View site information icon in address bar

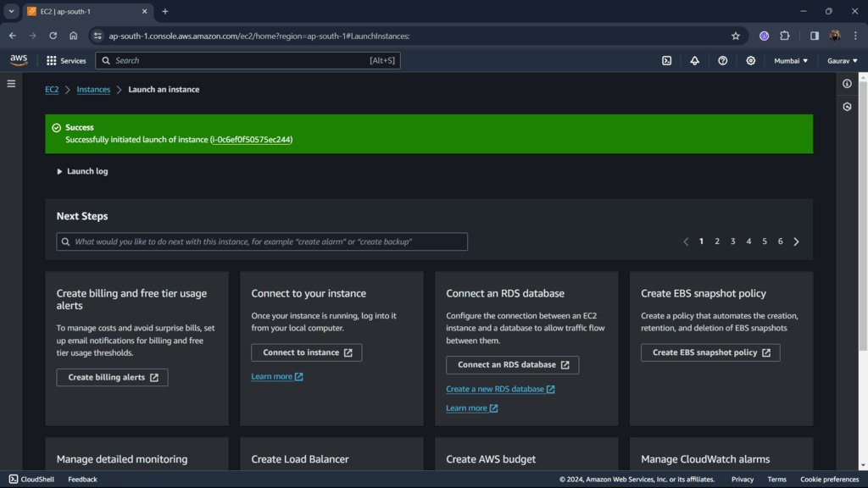pyautogui.click(x=97, y=36)
